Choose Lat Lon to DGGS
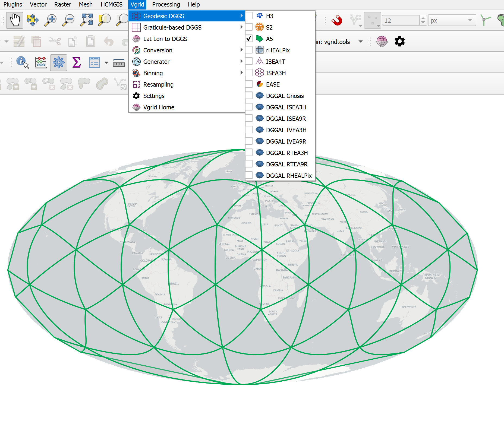This screenshot has height=424, width=504. coord(187,39)
